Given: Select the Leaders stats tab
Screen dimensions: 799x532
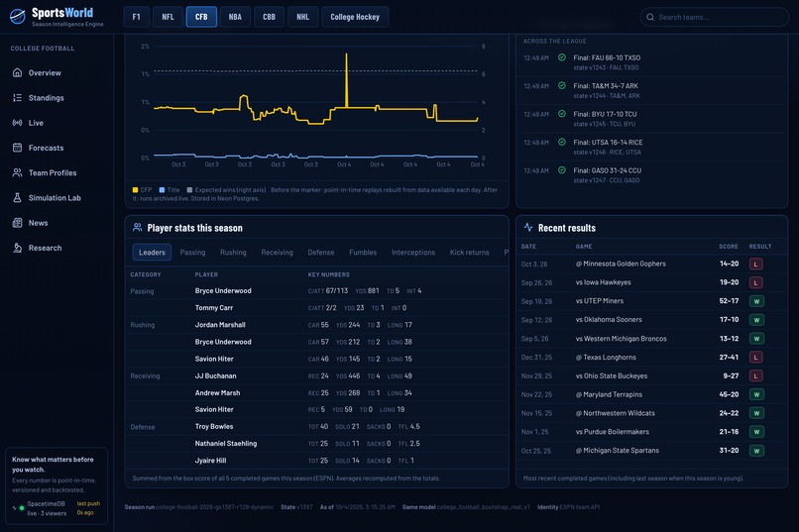Looking at the screenshot, I should click(x=152, y=252).
